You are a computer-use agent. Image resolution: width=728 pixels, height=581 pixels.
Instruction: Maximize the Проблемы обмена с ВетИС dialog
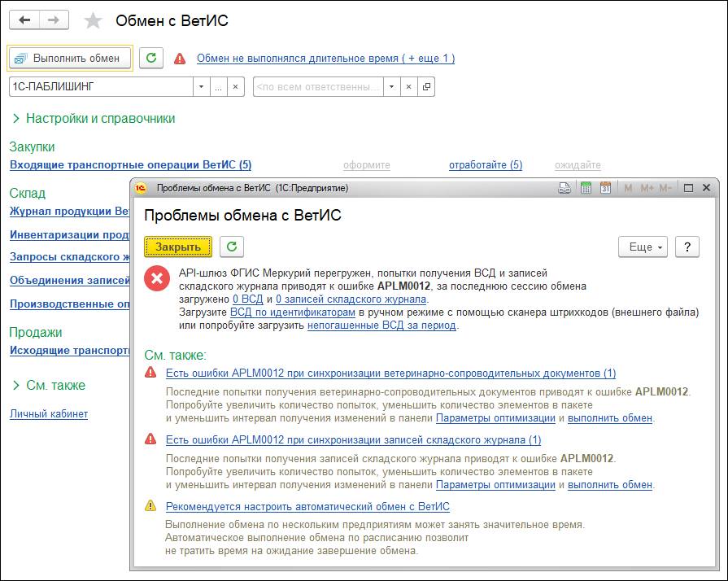688,188
